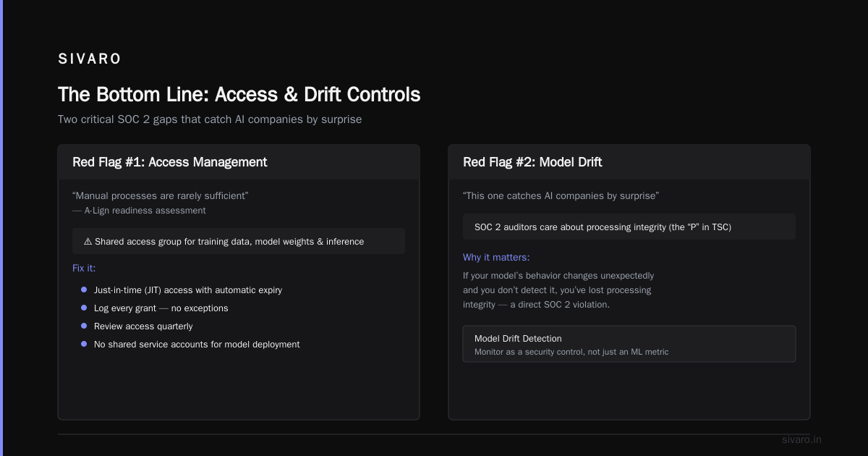Viewport: 868px width, 456px height.
Task: Select the Why it matters: heading
Action: [x=496, y=258]
